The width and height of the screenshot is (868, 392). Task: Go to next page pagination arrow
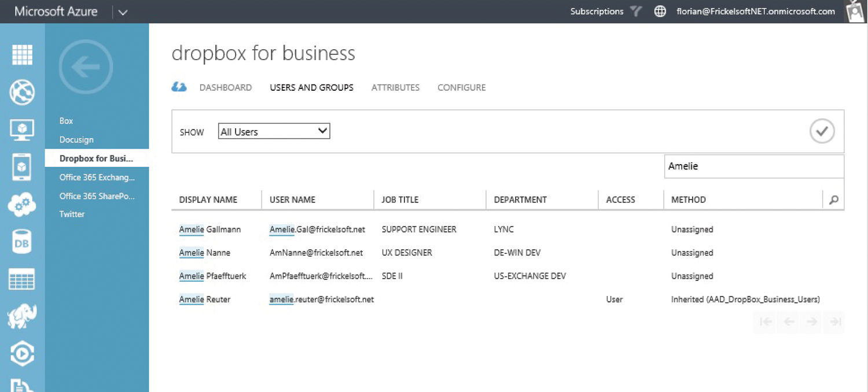[x=812, y=322]
